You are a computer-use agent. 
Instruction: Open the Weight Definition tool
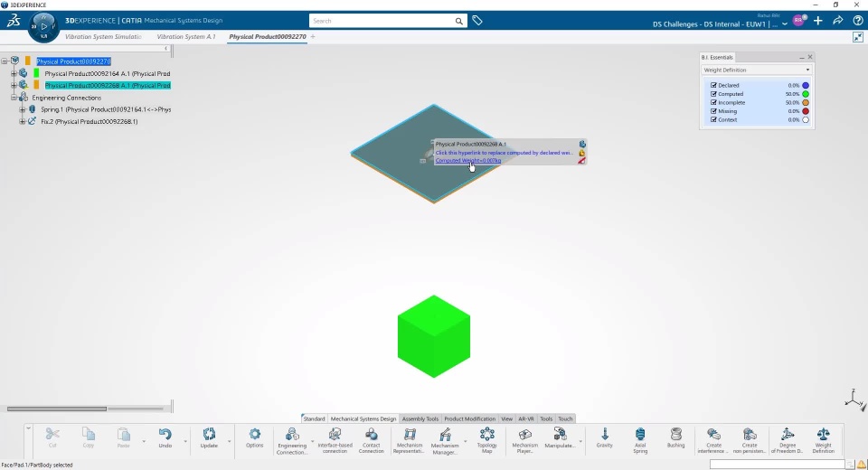(x=823, y=441)
